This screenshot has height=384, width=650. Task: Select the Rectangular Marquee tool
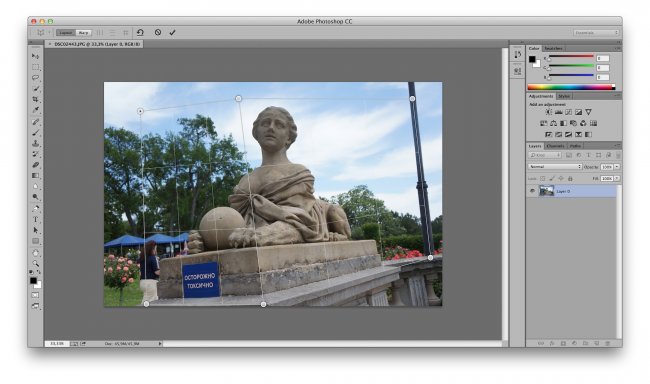pyautogui.click(x=36, y=67)
